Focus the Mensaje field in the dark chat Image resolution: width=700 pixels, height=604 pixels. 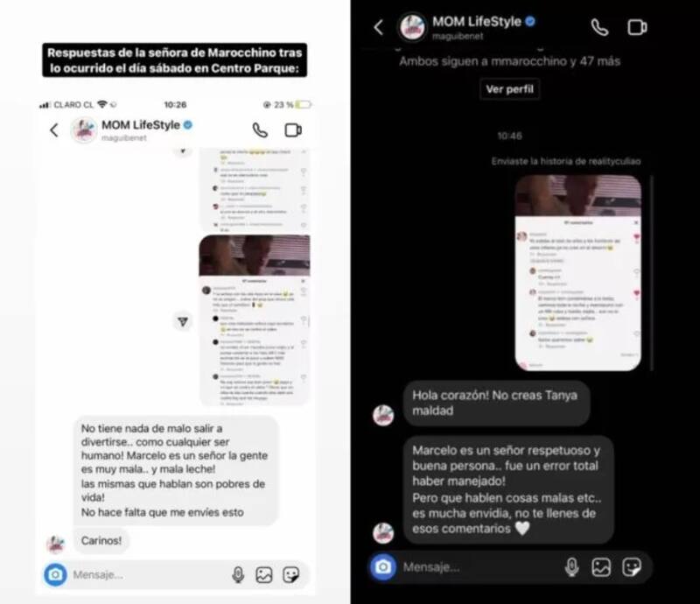479,567
